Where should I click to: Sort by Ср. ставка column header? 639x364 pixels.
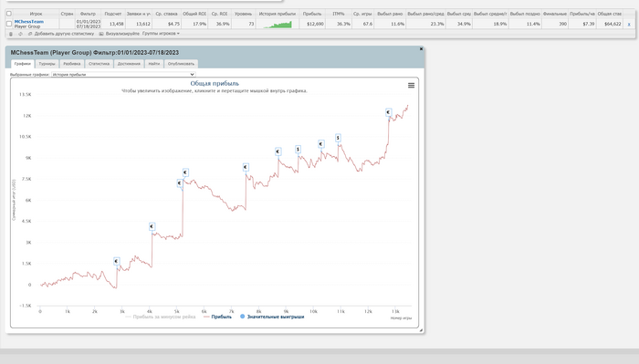(166, 14)
